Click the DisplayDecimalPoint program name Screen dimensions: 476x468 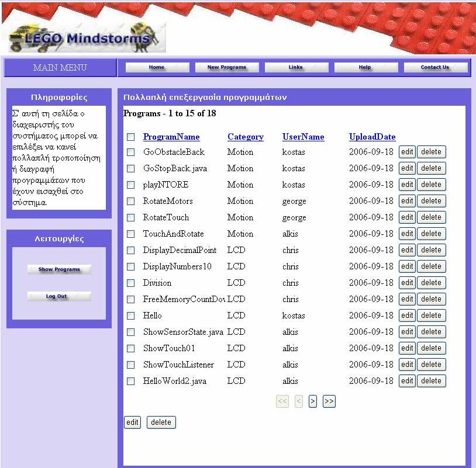180,250
